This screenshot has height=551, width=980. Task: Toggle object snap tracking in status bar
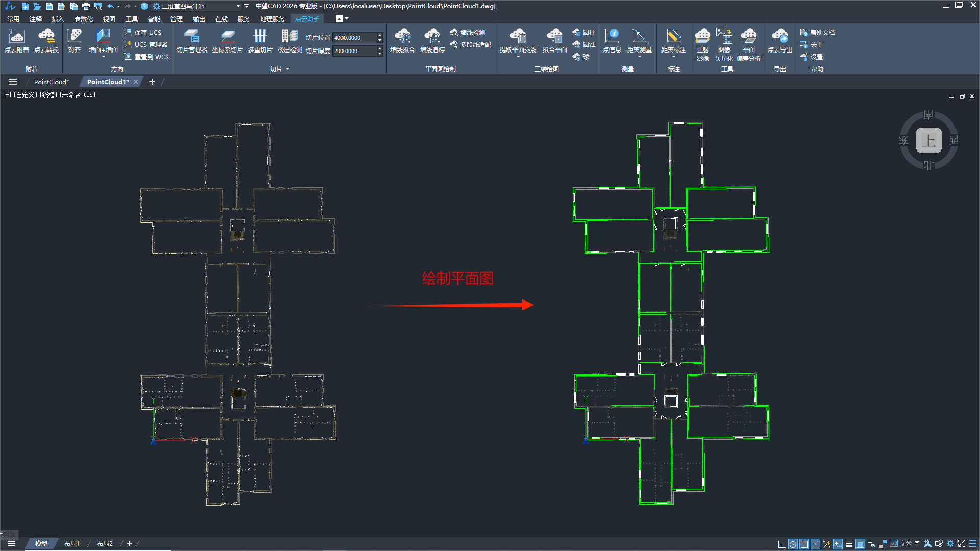(x=815, y=544)
